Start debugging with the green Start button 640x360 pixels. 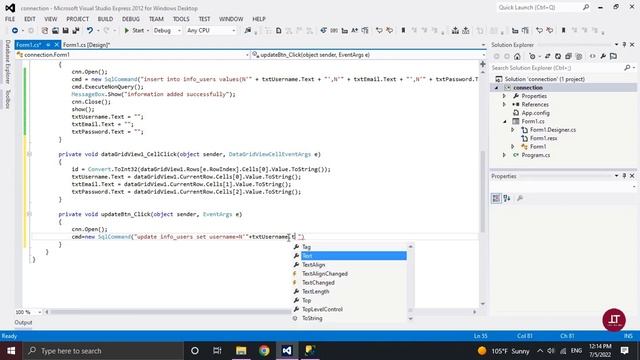pos(134,31)
